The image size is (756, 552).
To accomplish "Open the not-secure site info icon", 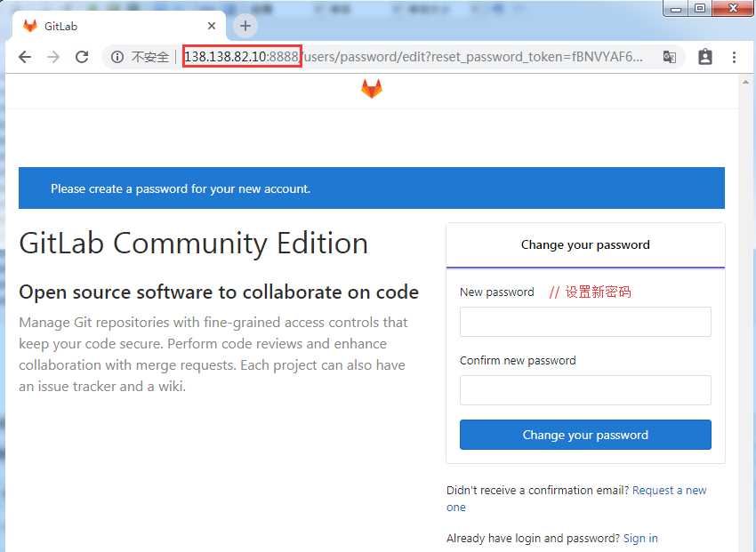I will (x=117, y=57).
